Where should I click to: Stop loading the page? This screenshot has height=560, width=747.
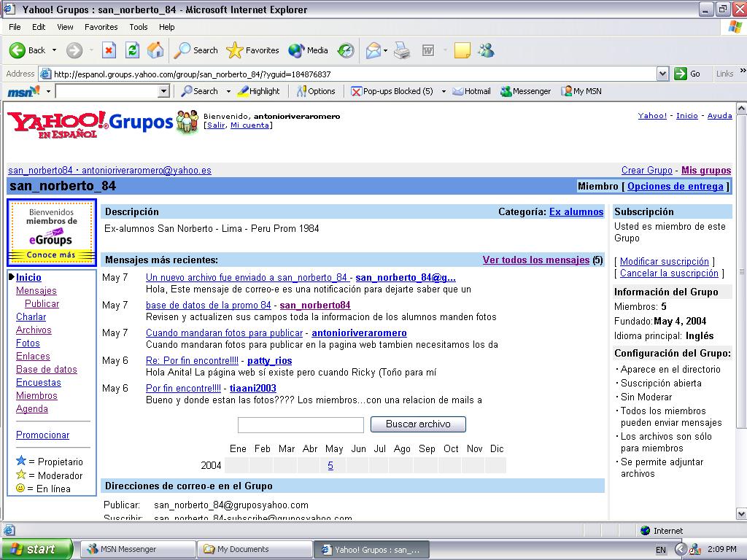[109, 50]
